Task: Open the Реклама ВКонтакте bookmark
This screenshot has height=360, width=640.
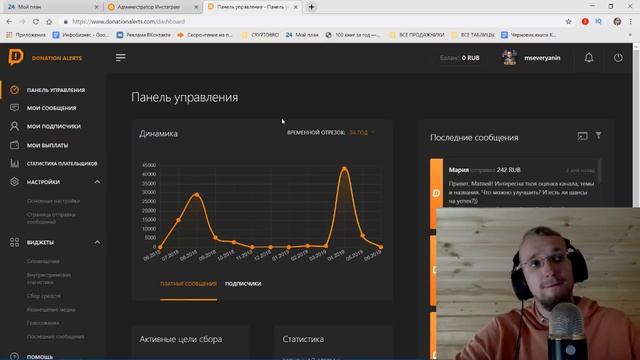Action: click(x=144, y=35)
